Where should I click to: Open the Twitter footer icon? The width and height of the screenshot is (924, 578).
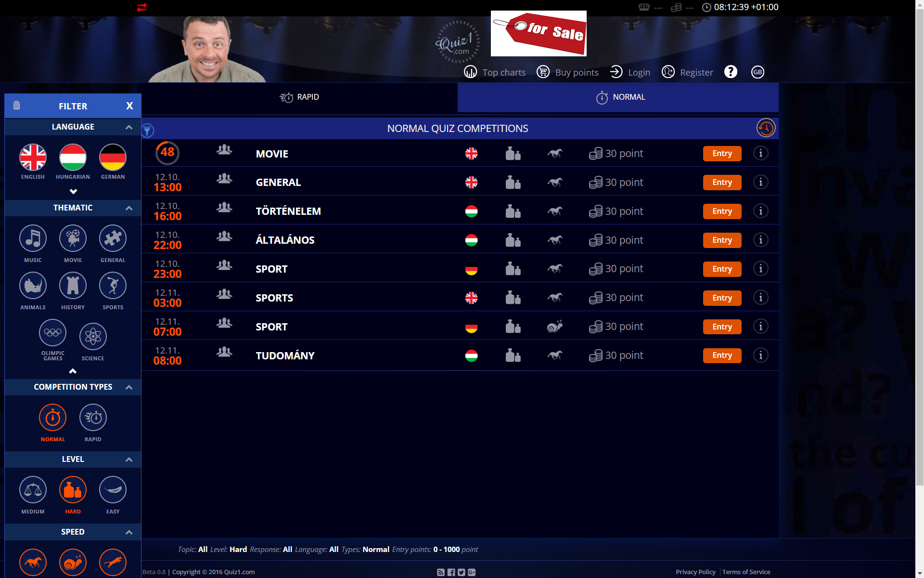tap(461, 572)
